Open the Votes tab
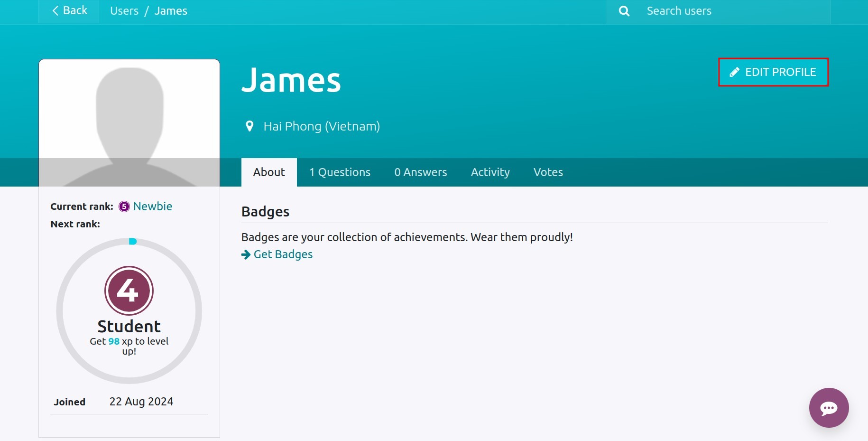This screenshot has height=441, width=868. [x=548, y=172]
